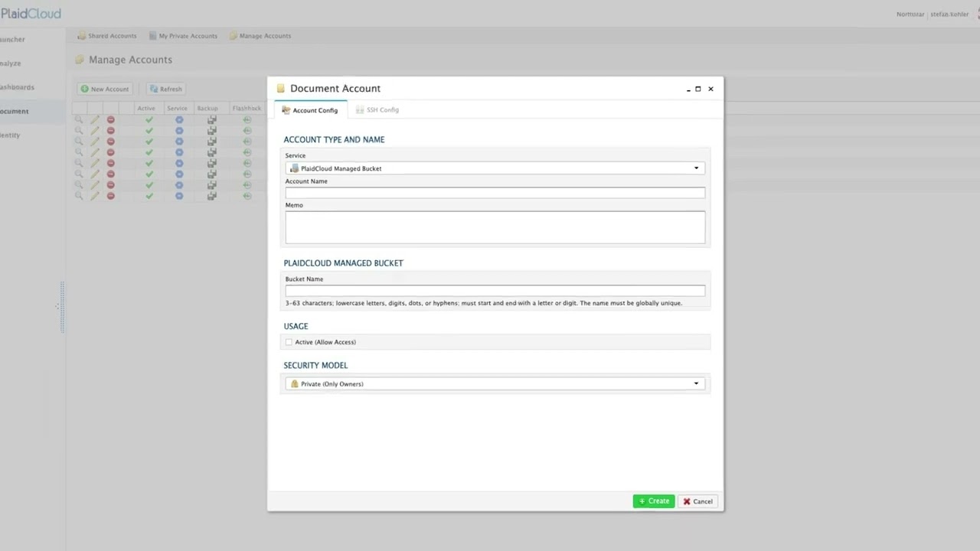Click the PlaidCloud logo
The image size is (980, 551).
coord(31,14)
